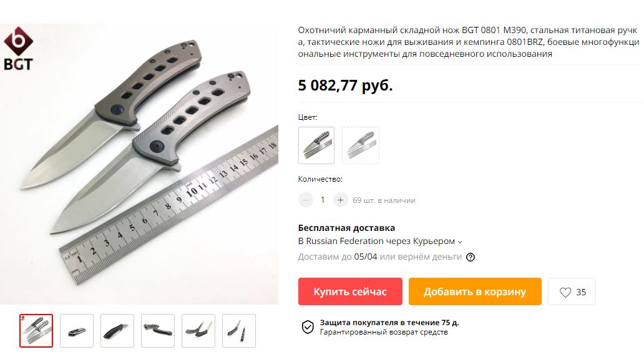Open the fifth thumbnail of half-open knife
This screenshot has width=644, height=357.
click(198, 331)
